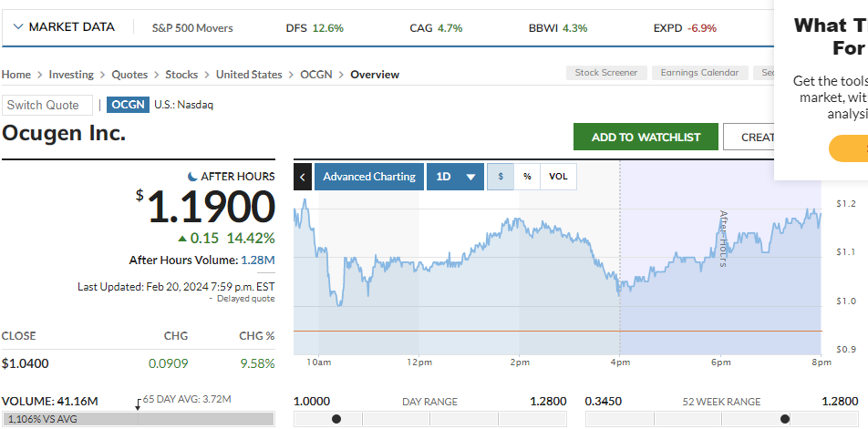868x429 pixels.
Task: Switch chart to dollar price view
Action: (500, 177)
